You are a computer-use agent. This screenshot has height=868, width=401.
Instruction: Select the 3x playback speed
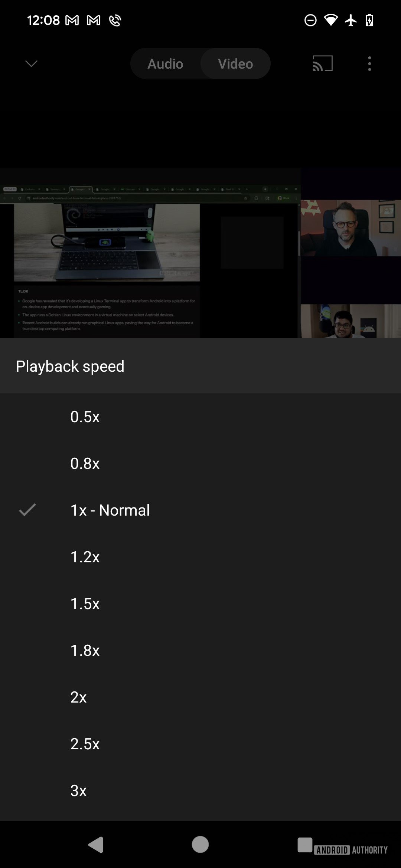tap(200, 790)
